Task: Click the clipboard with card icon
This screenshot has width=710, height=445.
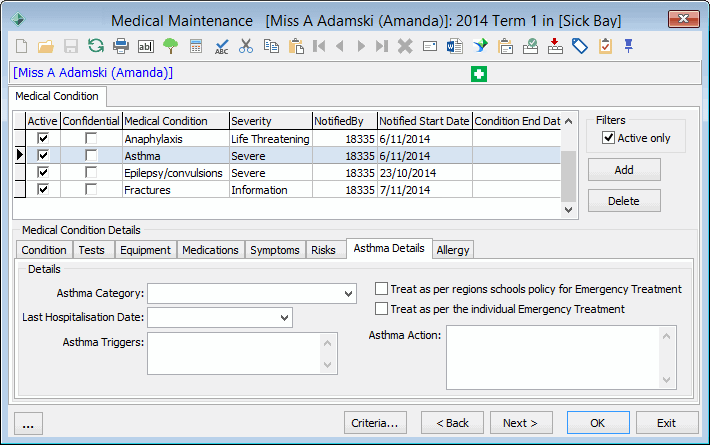Action: pos(505,46)
